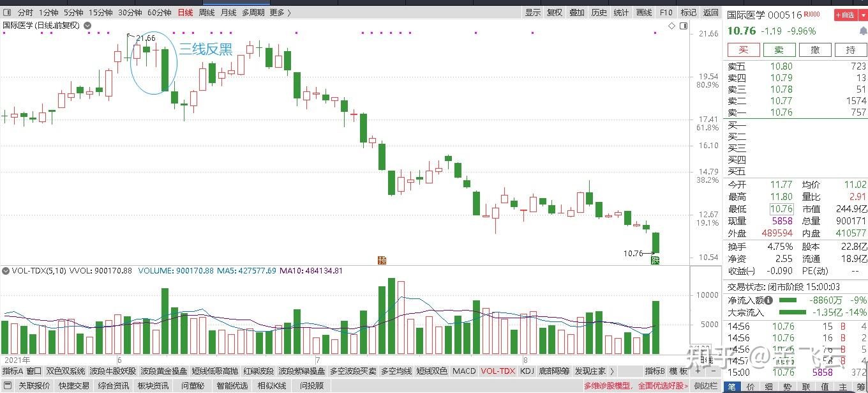Image resolution: width=868 pixels, height=393 pixels.
Task: Select the MACD indicator tab
Action: (464, 371)
